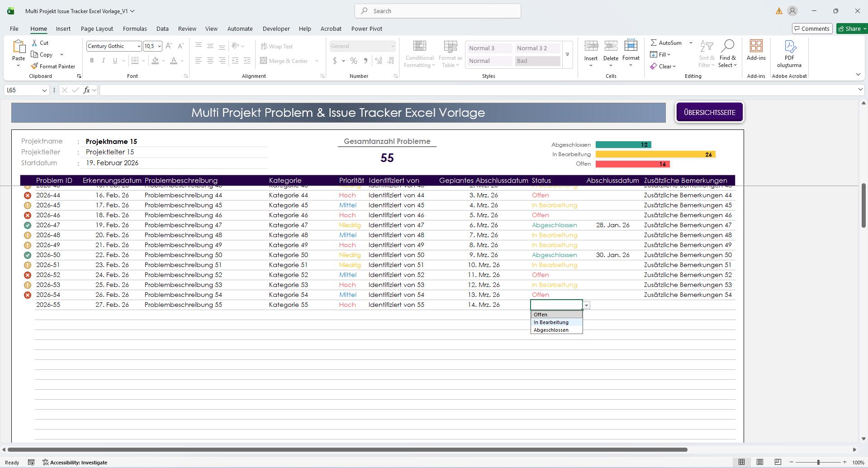Toggle Underline formatting
Screen dimensions: 868x468
(115, 61)
